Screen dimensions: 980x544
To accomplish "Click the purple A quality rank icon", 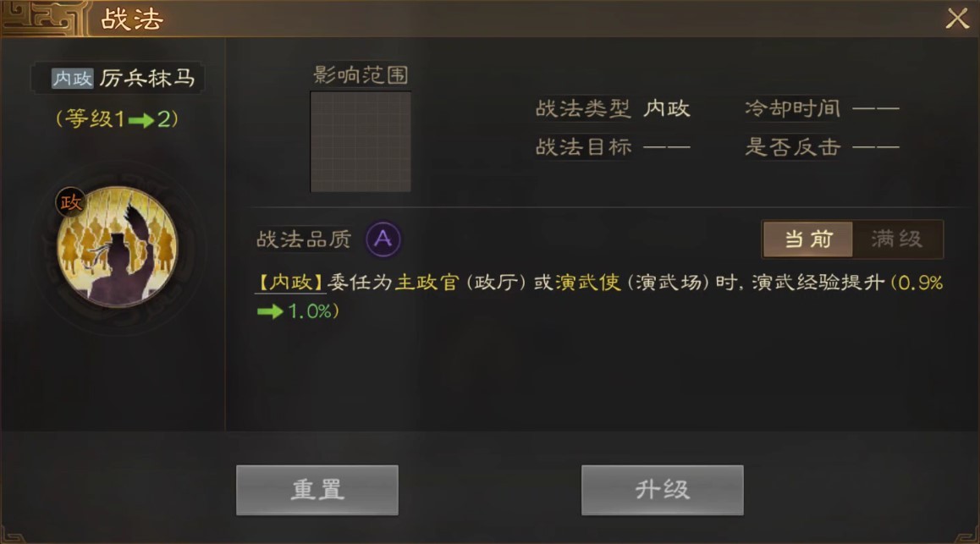I will coord(383,239).
